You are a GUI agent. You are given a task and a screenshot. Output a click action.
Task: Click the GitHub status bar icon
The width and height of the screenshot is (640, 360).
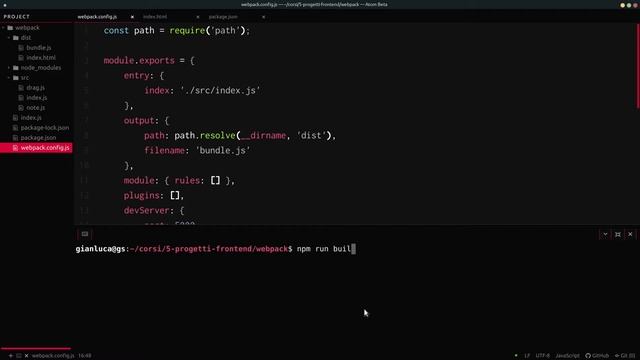(x=597, y=356)
